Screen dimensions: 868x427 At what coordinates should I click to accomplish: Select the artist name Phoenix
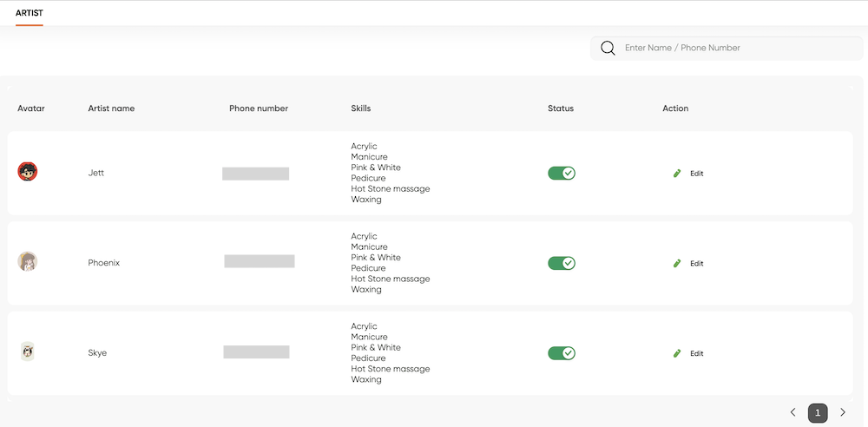click(103, 263)
